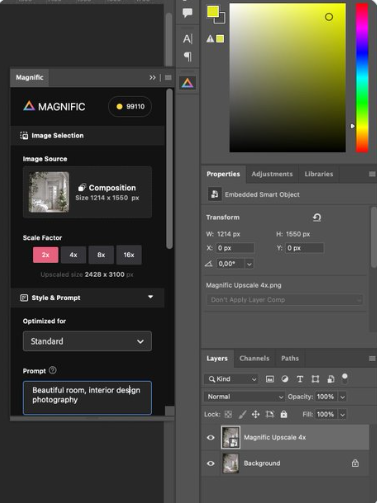Click the Embedded Smart Object icon

click(x=215, y=194)
